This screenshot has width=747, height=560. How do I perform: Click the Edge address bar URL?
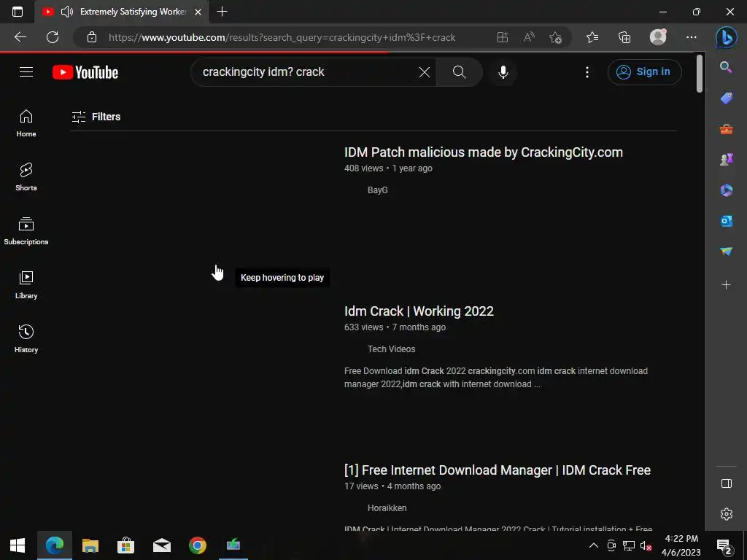[x=282, y=38]
